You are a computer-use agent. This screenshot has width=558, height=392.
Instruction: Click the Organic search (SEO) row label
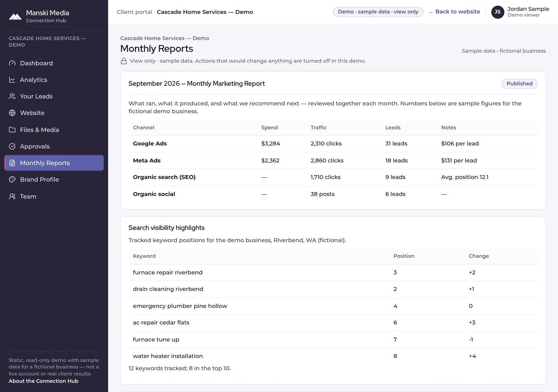coord(164,177)
